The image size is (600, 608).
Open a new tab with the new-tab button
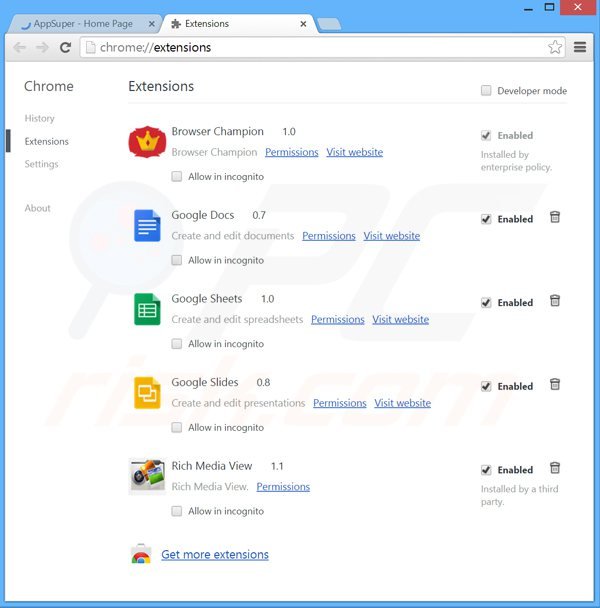pyautogui.click(x=329, y=24)
